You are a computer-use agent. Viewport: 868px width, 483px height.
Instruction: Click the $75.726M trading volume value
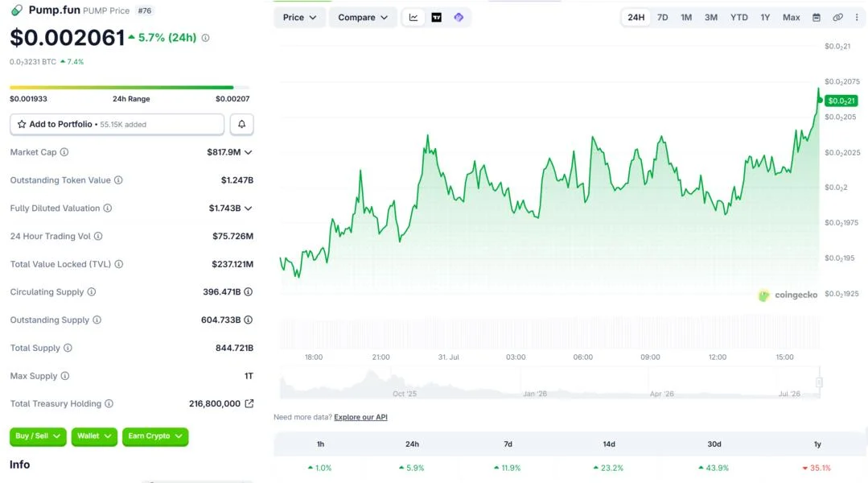[x=233, y=236]
